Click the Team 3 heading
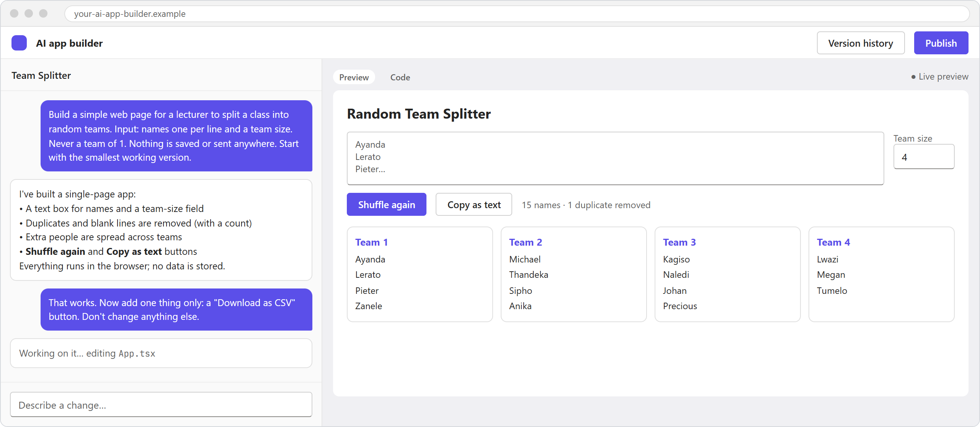 (679, 242)
